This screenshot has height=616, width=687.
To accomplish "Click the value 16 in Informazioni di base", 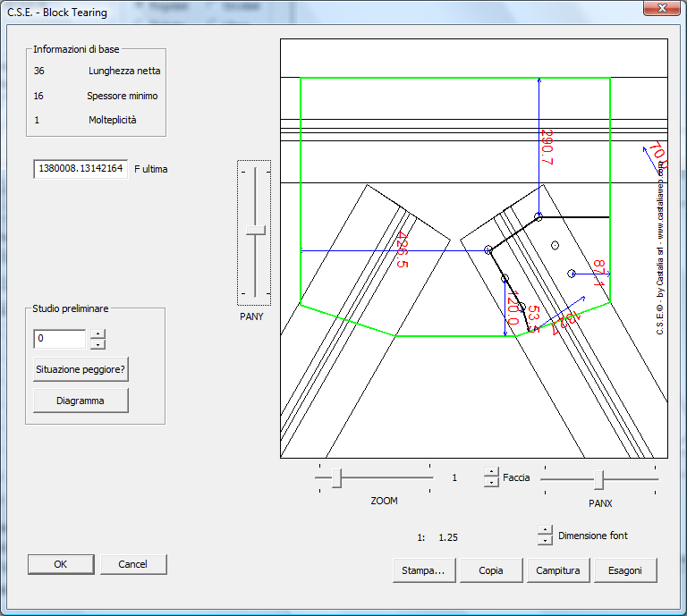I will pyautogui.click(x=38, y=96).
